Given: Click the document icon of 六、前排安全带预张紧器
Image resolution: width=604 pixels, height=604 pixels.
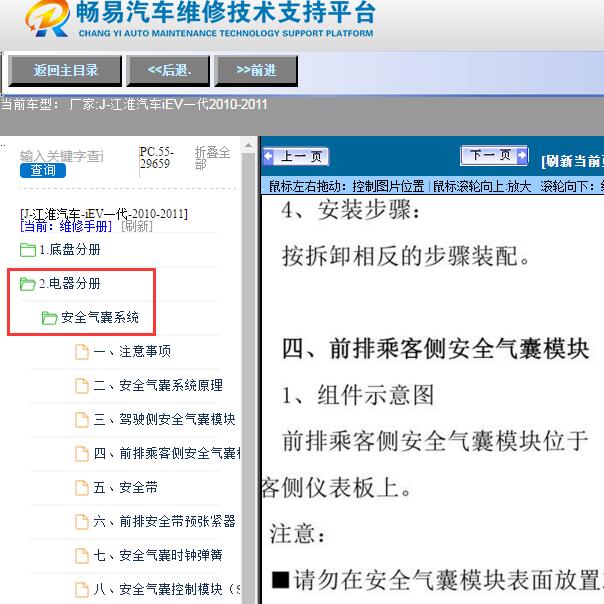Looking at the screenshot, I should (82, 522).
